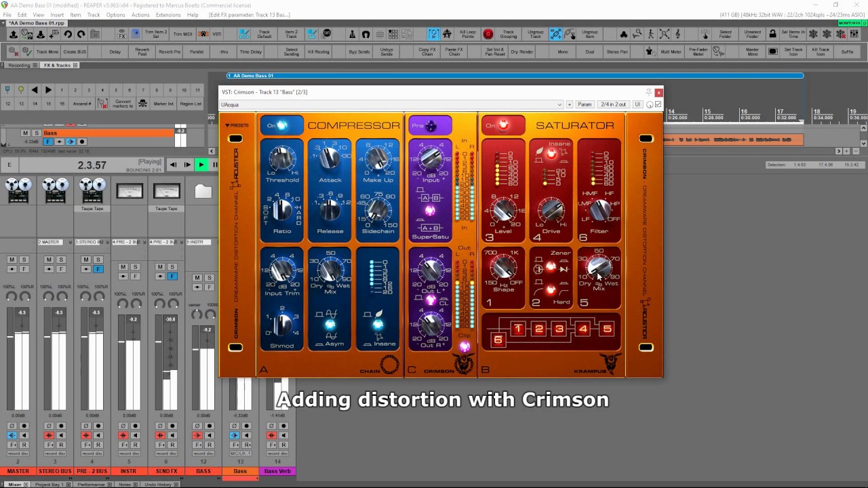Screen dimensions: 868x488
Task: Toggle the FX bypass checkbox in plugin header
Action: coord(658,104)
